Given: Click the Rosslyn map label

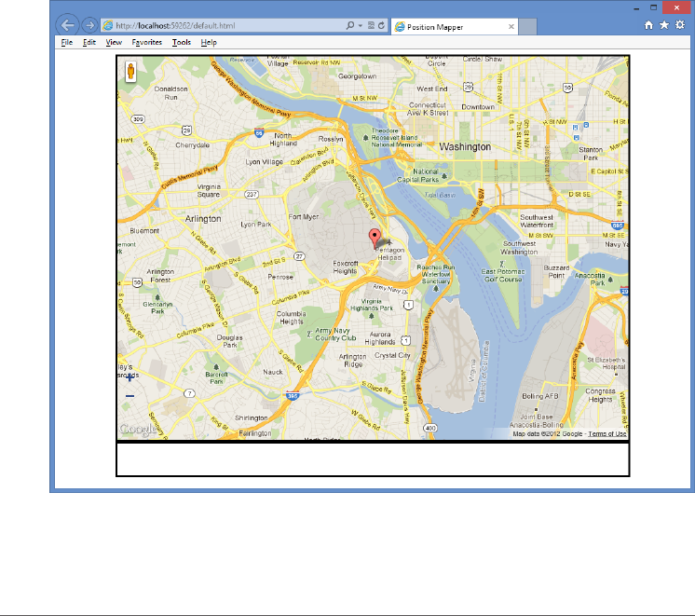Looking at the screenshot, I should [331, 139].
